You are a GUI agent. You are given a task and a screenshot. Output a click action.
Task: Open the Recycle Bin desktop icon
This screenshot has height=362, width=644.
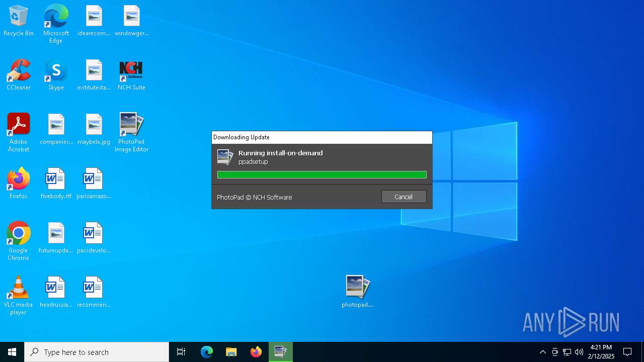coord(19,21)
